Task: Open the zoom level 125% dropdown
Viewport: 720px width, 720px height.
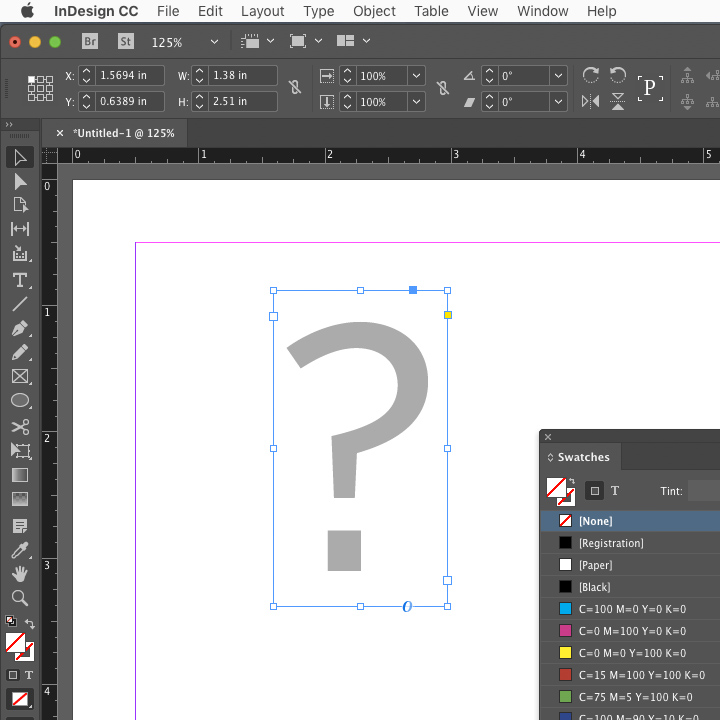Action: tap(214, 42)
